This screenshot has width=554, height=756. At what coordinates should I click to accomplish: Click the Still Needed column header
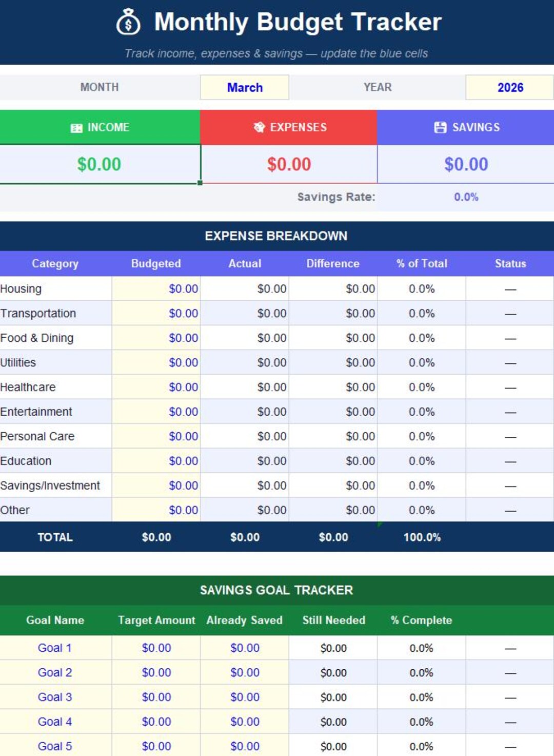(333, 621)
